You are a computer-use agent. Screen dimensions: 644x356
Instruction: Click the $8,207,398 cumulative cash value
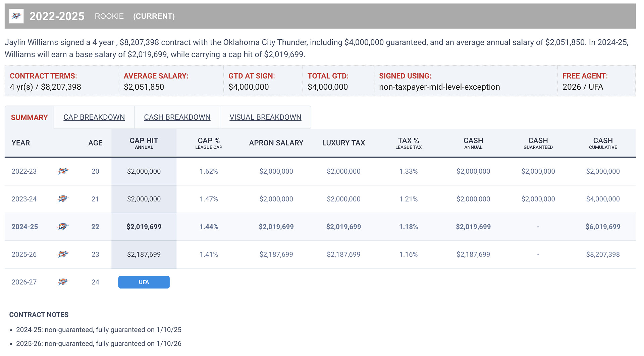[603, 254]
